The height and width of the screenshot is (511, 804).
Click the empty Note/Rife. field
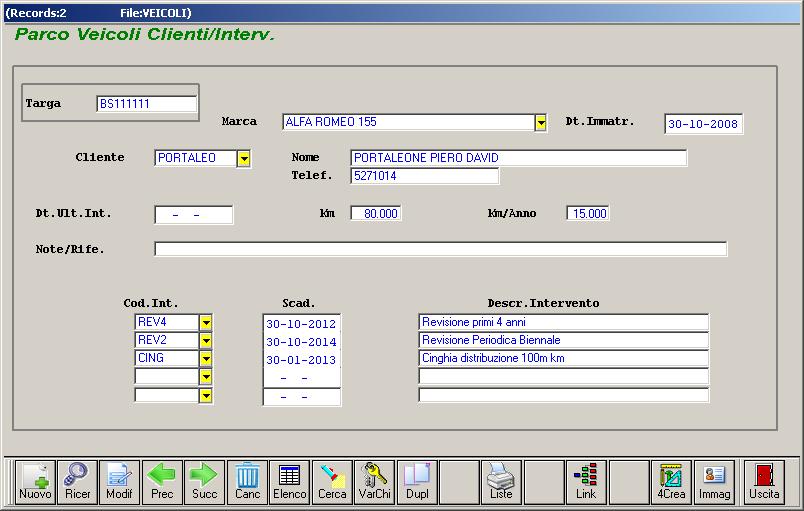tap(440, 249)
